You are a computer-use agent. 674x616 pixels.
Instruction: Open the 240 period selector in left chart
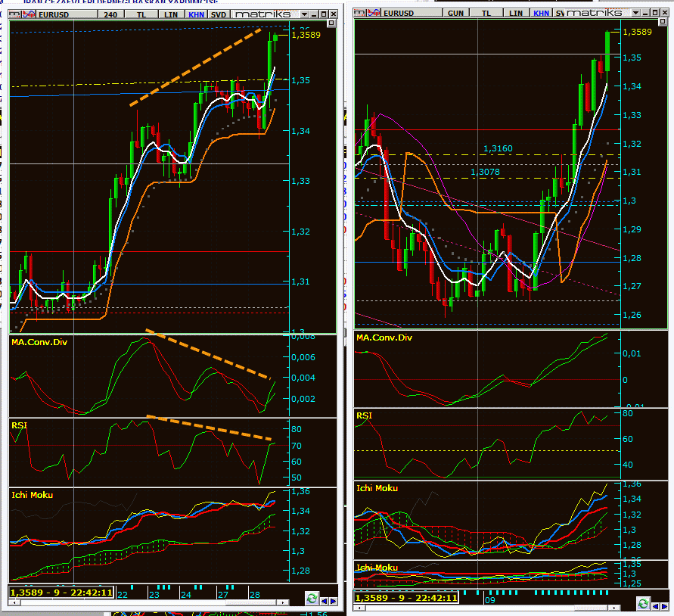(110, 14)
